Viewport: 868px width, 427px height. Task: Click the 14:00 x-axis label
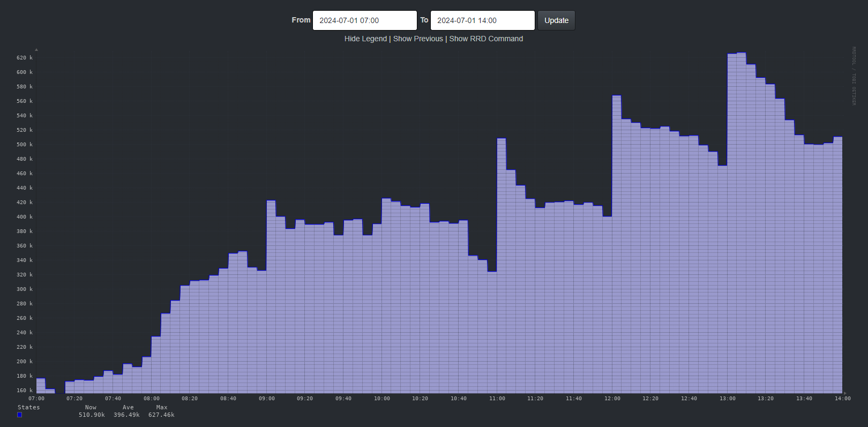point(843,399)
